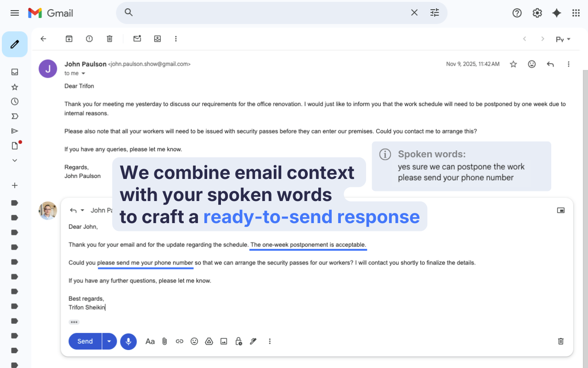Open the more options menu for this email
The image size is (588, 368).
tap(569, 64)
